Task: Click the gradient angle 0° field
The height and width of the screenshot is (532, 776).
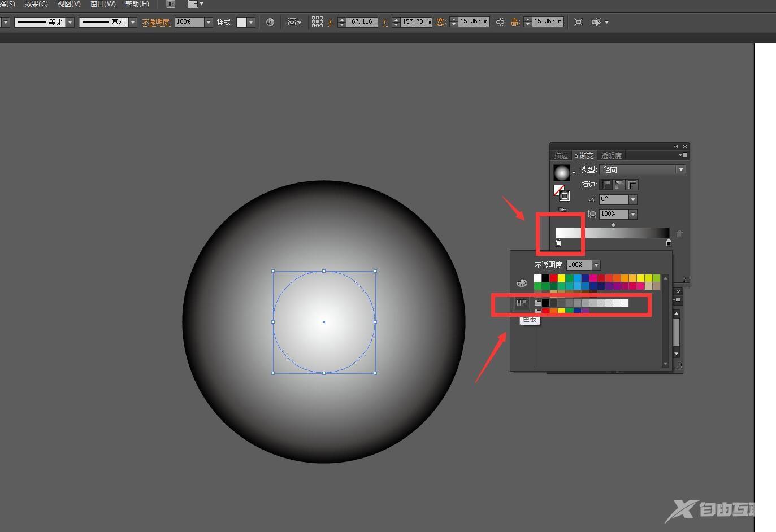Action: point(614,199)
